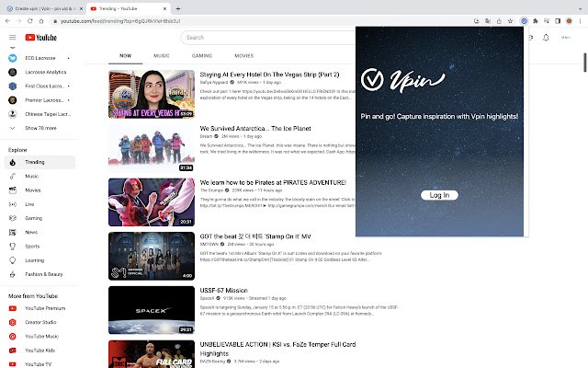Click the Log In button in Vpin popup

tap(439, 195)
